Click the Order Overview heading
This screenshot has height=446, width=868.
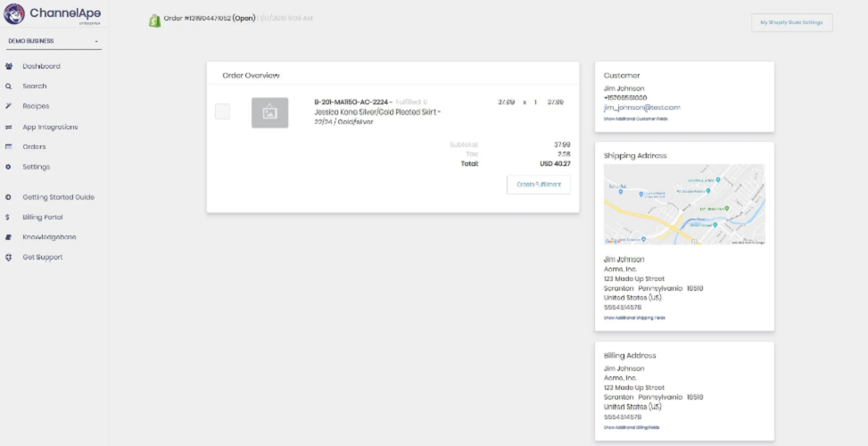tap(251, 75)
